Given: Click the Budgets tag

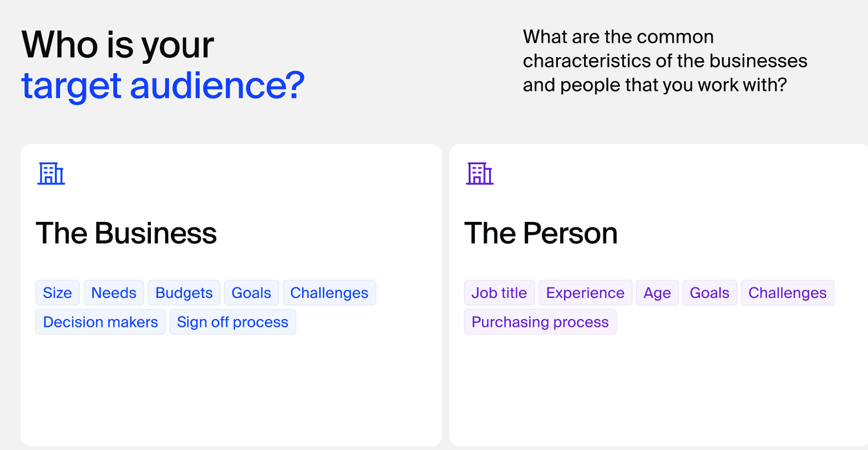Looking at the screenshot, I should point(184,293).
